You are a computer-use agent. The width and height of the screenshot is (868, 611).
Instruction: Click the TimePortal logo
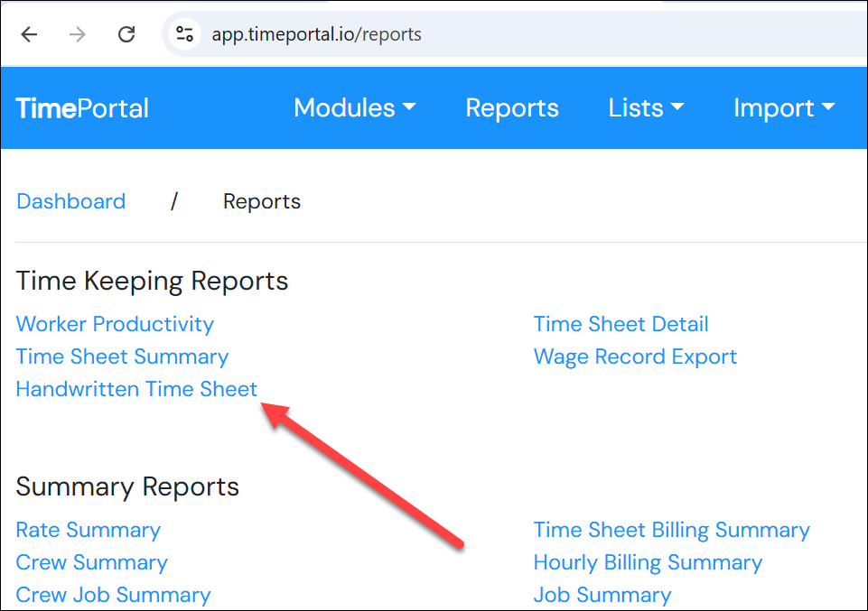[82, 107]
